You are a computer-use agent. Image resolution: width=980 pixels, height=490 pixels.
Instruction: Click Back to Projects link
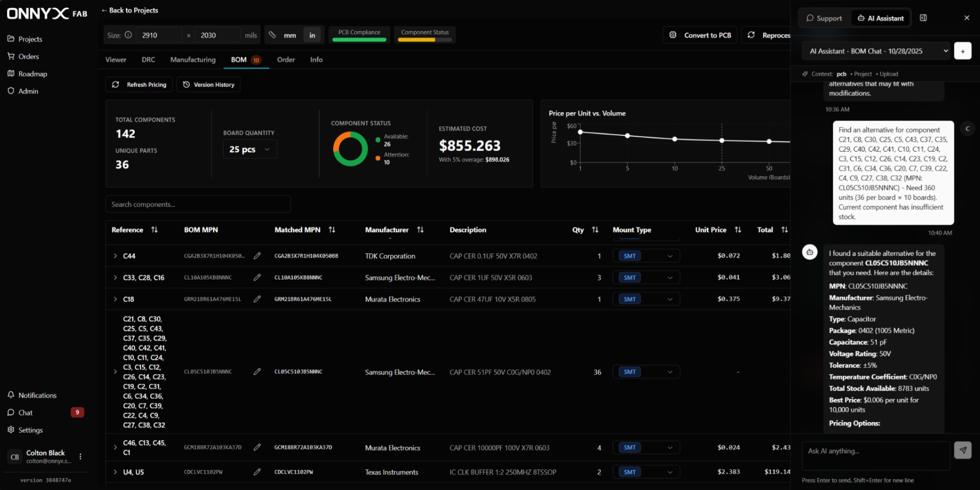click(x=129, y=10)
